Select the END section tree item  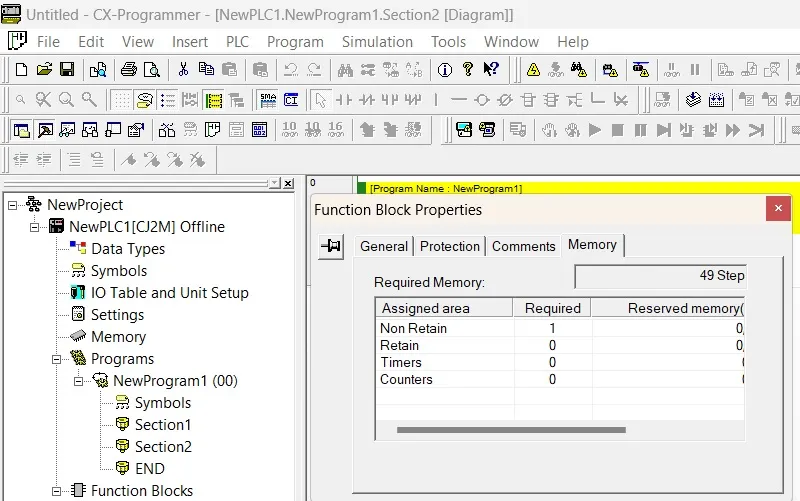coord(149,469)
